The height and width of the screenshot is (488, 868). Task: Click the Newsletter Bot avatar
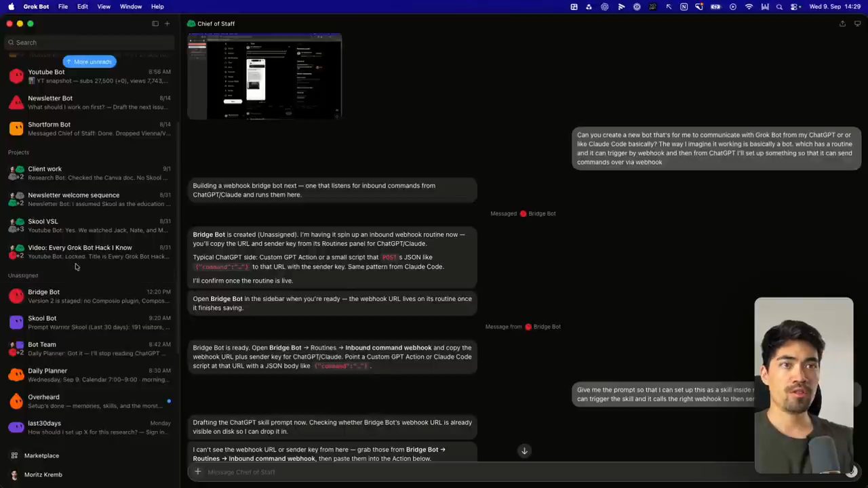coord(16,102)
